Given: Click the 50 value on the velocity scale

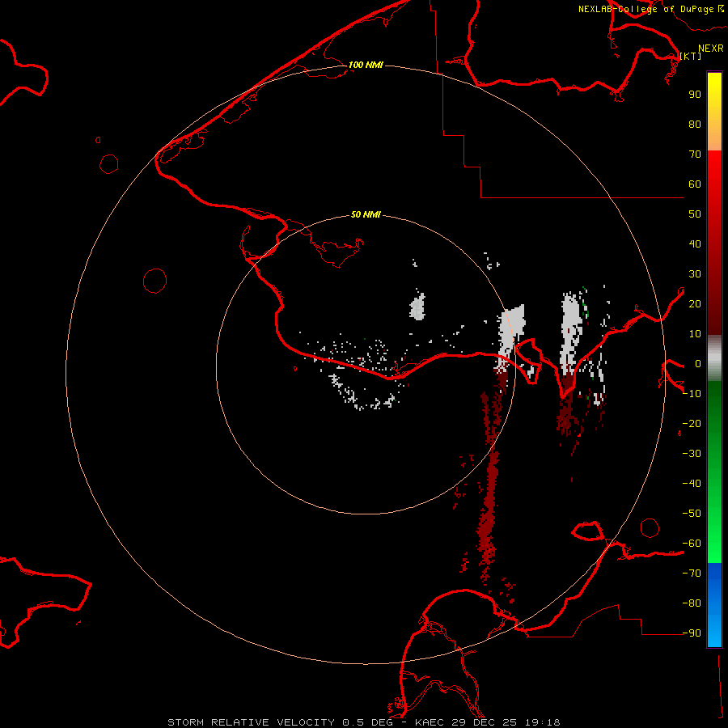Looking at the screenshot, I should coord(695,214).
